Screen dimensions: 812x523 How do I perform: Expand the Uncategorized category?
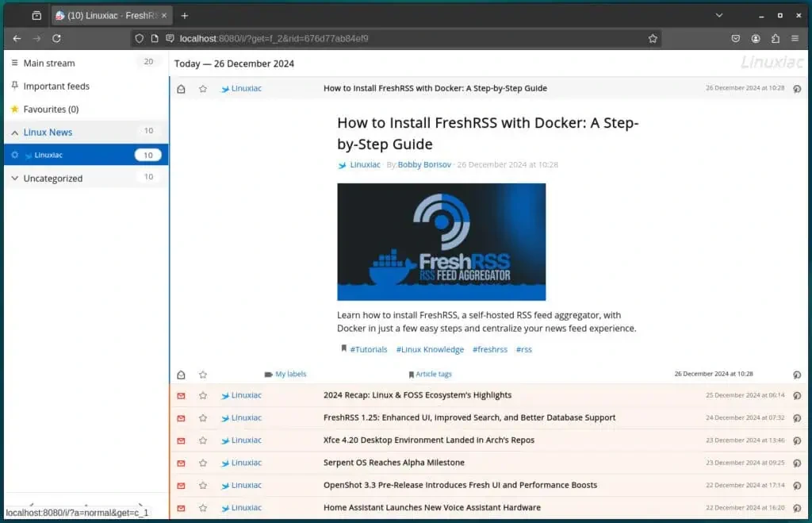click(x=14, y=179)
